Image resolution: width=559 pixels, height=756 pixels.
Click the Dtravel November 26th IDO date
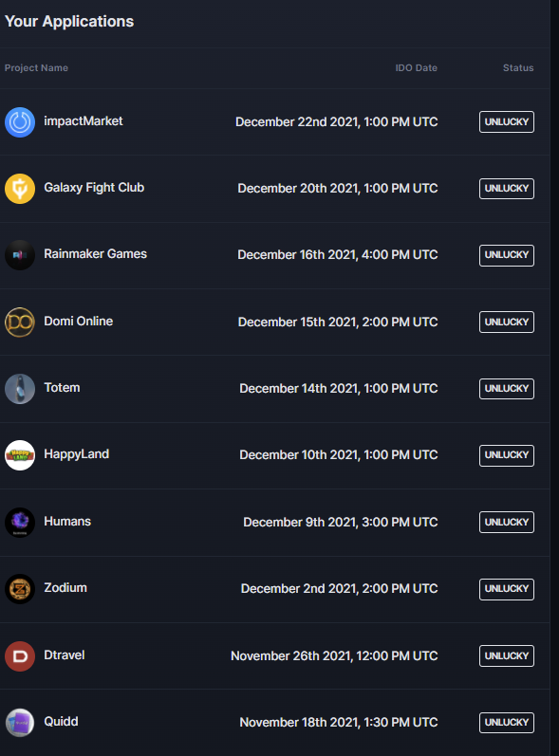click(x=334, y=655)
